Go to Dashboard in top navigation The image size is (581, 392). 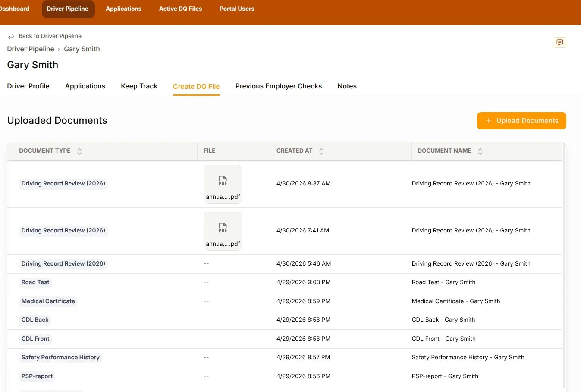pyautogui.click(x=14, y=9)
